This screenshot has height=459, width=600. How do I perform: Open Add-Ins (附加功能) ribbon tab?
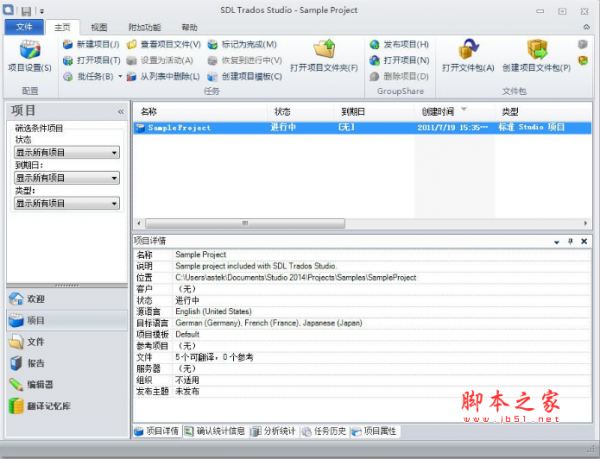click(145, 27)
